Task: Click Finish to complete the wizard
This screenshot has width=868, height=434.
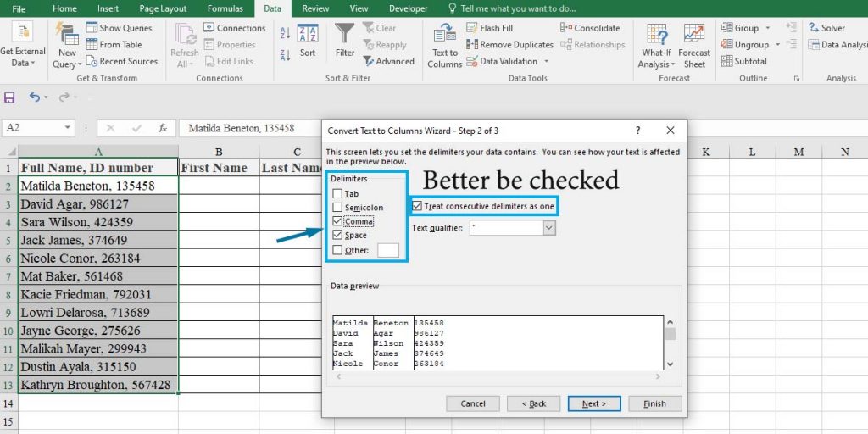Action: point(655,403)
